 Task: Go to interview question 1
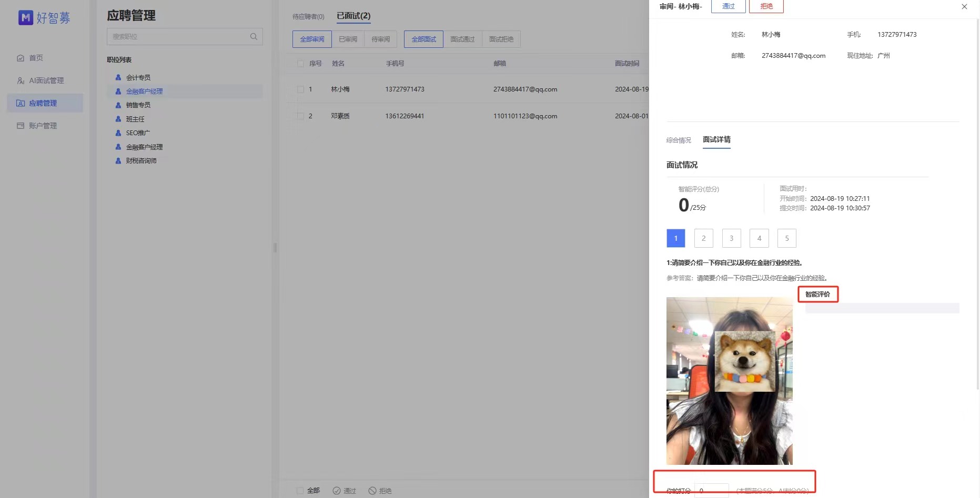[x=676, y=238]
